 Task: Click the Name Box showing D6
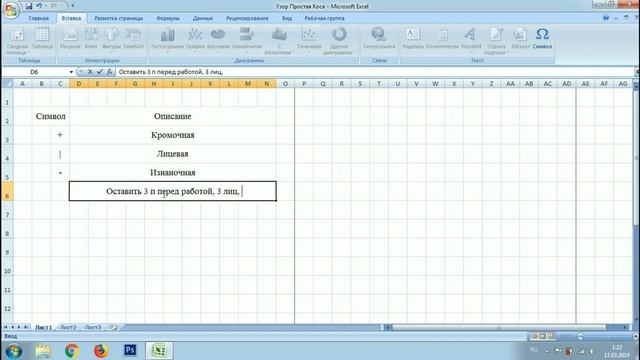click(x=34, y=72)
